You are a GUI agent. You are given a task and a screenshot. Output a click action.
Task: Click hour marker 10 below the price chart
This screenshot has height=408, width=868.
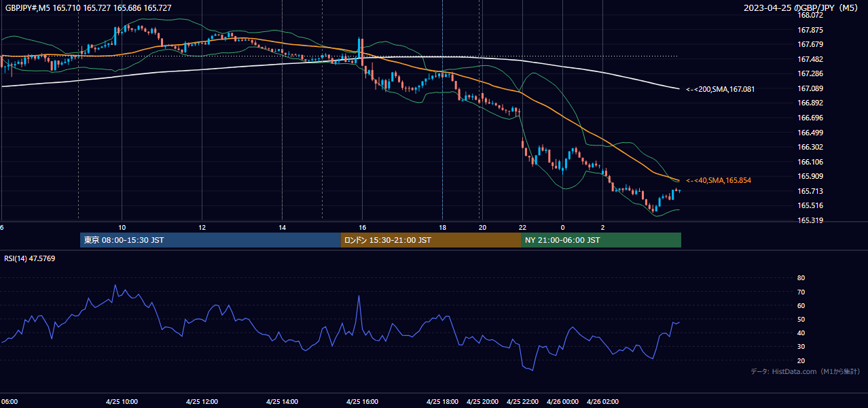click(122, 227)
